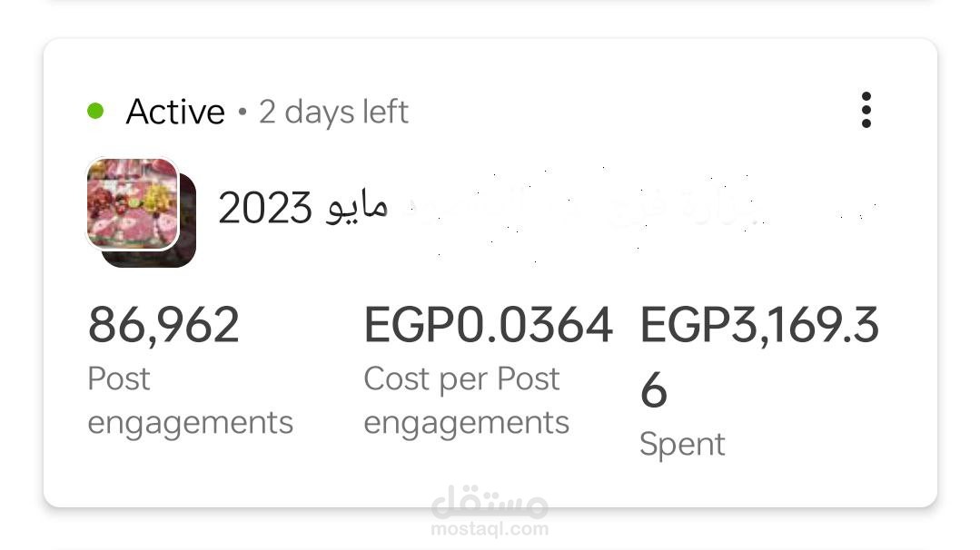This screenshot has height=550, width=980.
Task: Click the ad creative thumbnail image
Action: click(132, 204)
